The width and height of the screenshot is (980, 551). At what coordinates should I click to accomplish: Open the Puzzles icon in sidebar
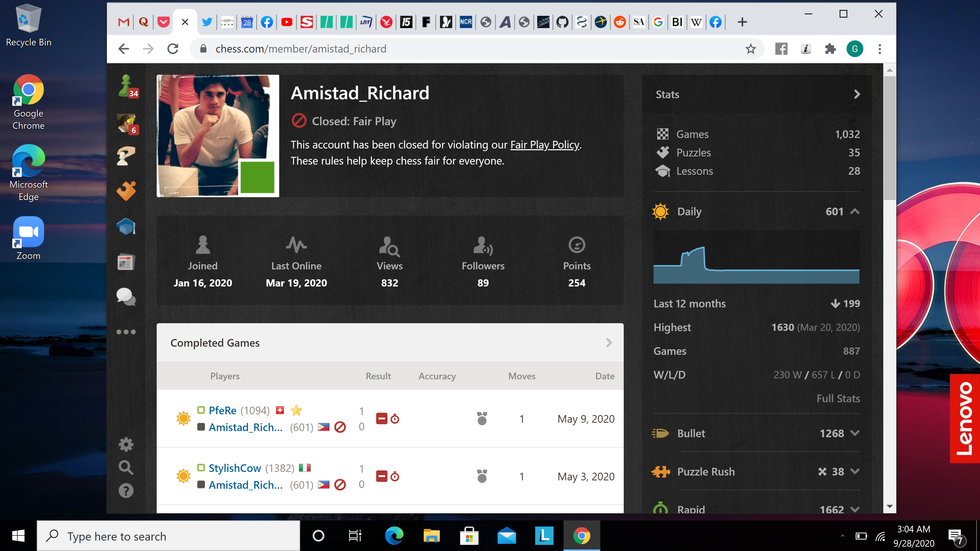tap(126, 191)
